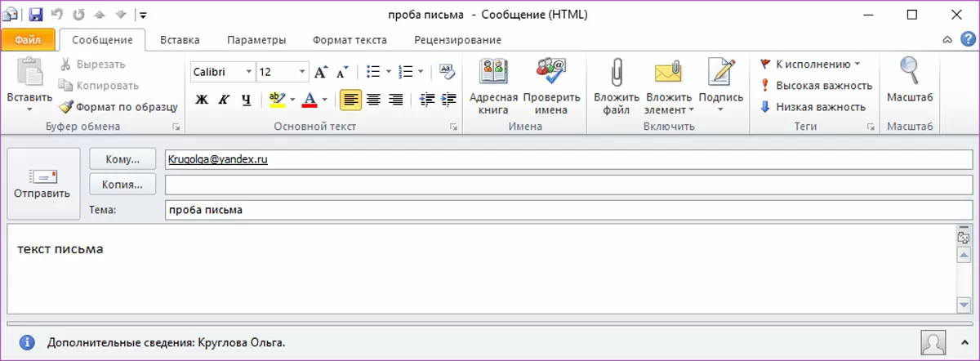Go to next item with the down arrow
Image resolution: width=980 pixels, height=361 pixels.
pos(121,15)
